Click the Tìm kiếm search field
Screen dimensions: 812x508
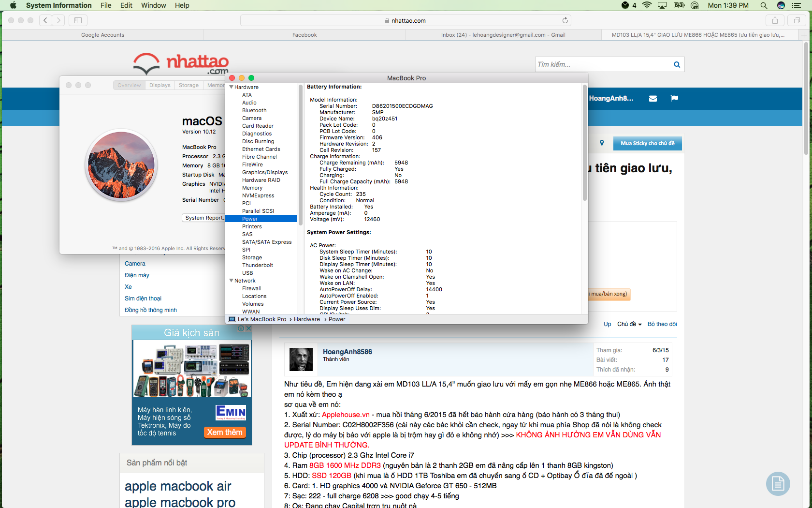point(603,64)
